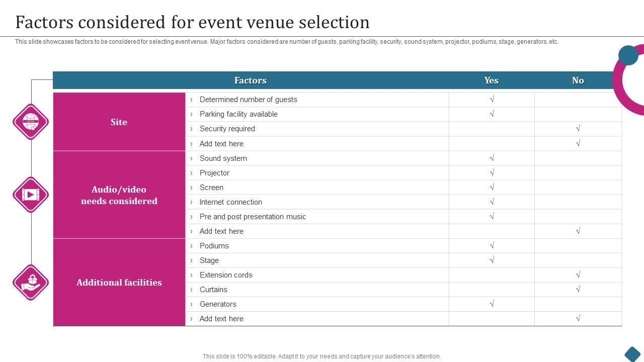Viewport: 644px width, 362px height.
Task: Click the Audio/video needs considered cell
Action: click(x=119, y=195)
